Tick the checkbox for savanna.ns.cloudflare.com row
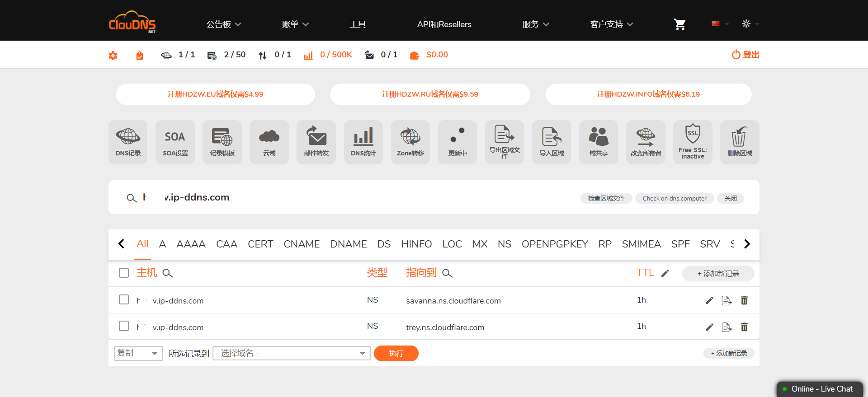 (124, 300)
